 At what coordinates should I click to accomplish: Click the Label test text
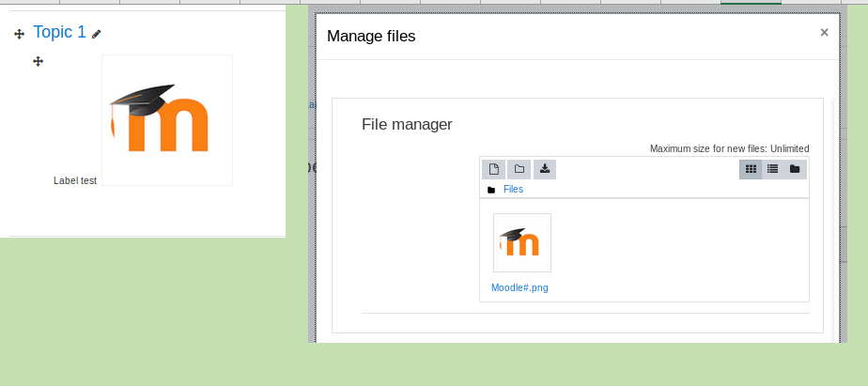point(75,180)
